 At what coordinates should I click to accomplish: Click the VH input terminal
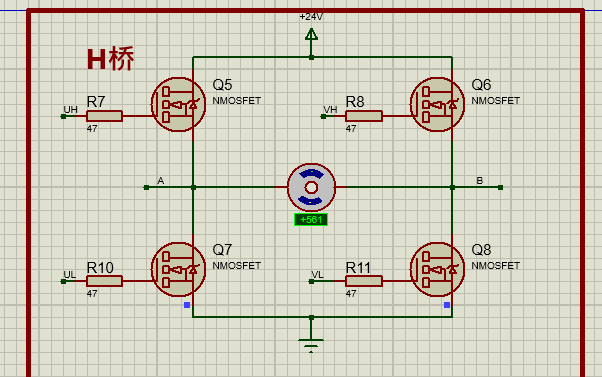coord(323,116)
